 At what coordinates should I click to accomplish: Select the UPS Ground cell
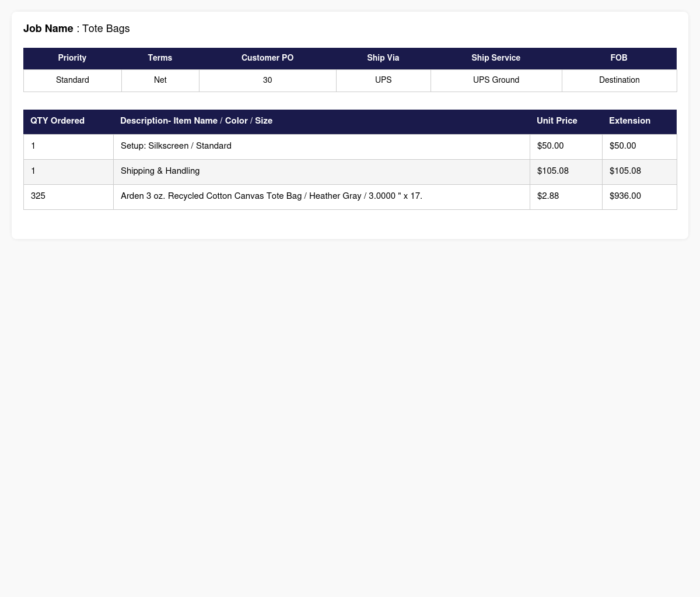click(x=496, y=80)
